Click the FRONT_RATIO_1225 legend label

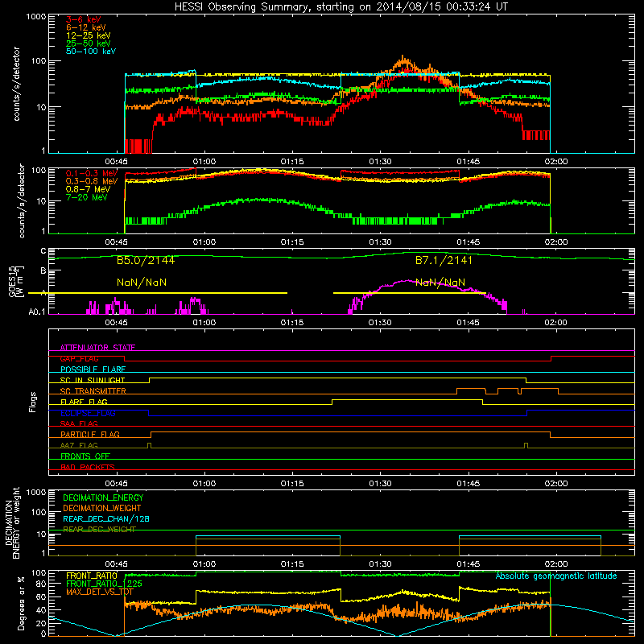(104, 584)
